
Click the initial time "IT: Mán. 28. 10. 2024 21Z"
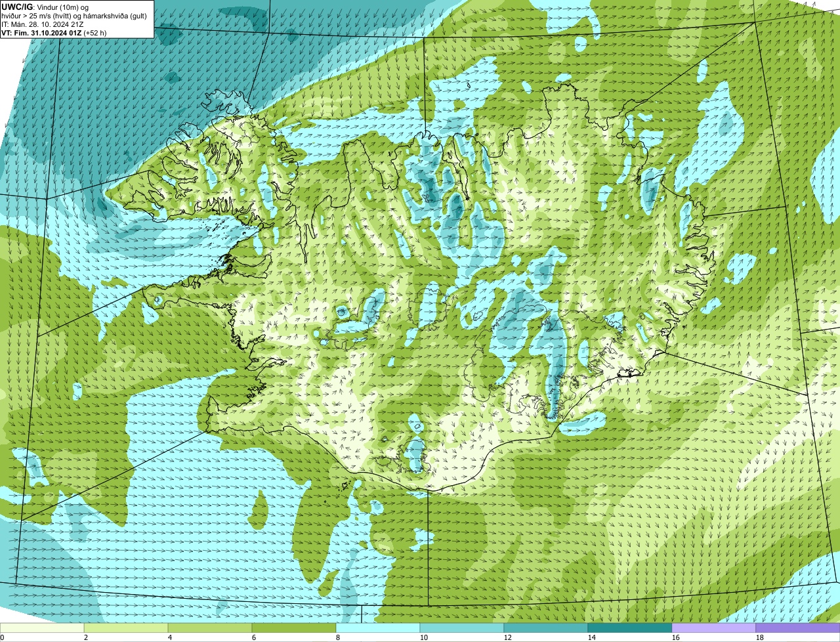point(43,24)
